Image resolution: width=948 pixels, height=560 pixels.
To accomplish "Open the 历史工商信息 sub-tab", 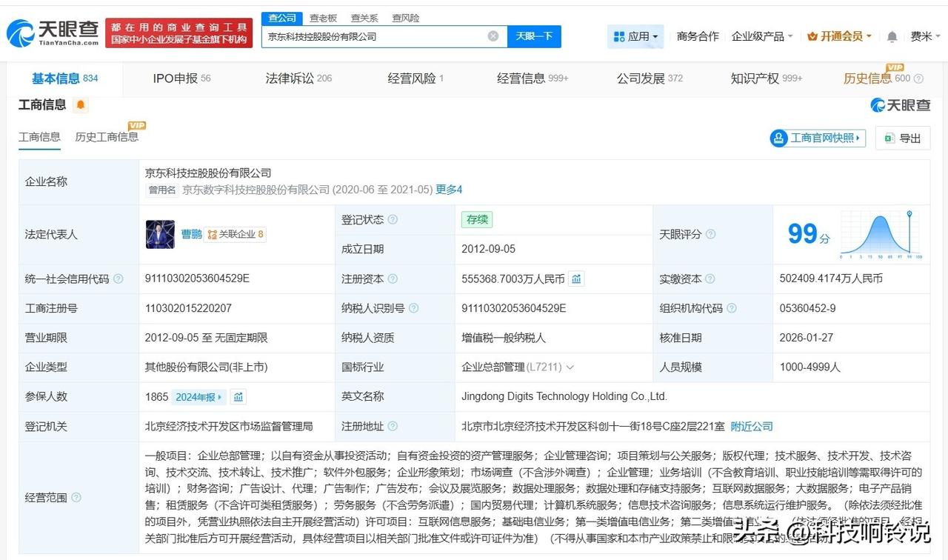I will click(x=107, y=137).
